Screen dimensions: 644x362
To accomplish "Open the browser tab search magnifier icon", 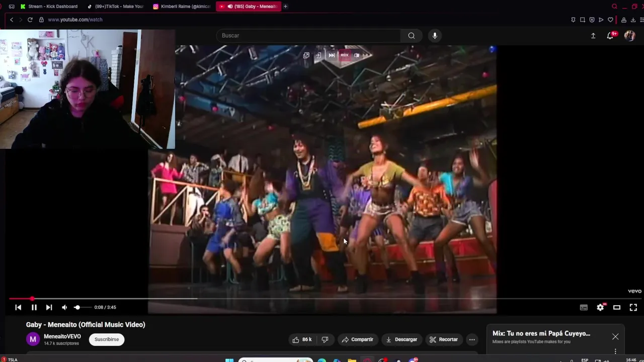I will click(614, 7).
